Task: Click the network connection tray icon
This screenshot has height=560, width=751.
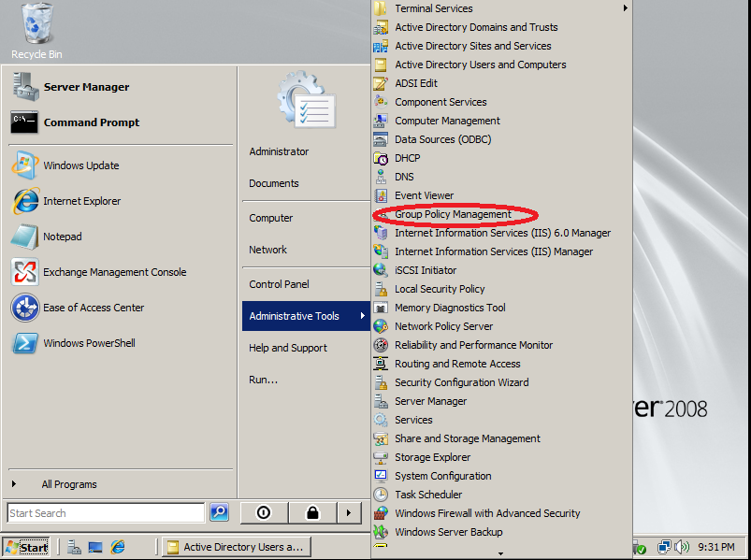Action: pyautogui.click(x=665, y=547)
